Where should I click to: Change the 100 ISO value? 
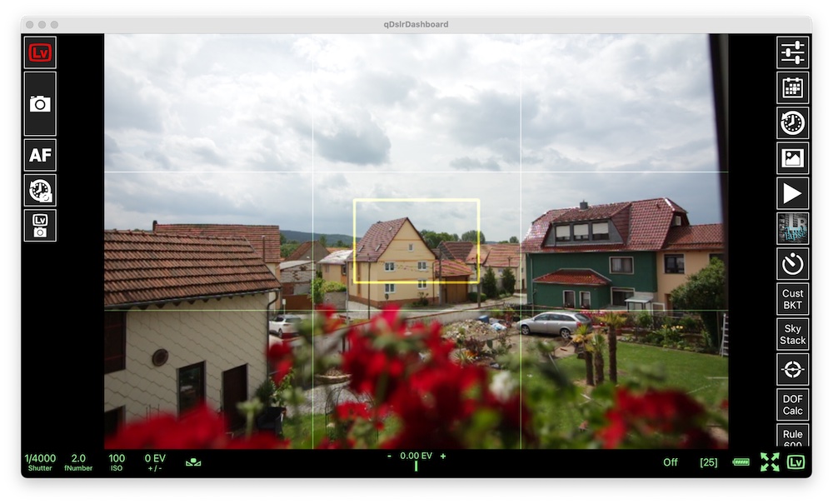click(x=116, y=461)
